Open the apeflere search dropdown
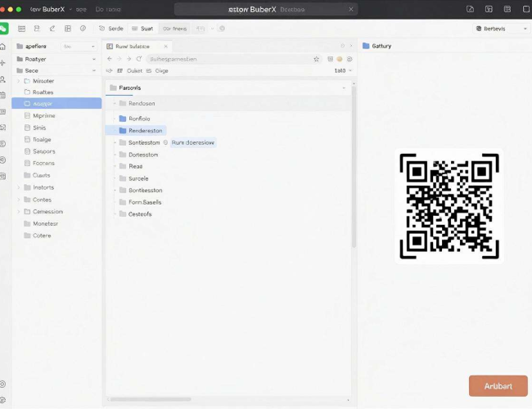The height and width of the screenshot is (409, 532). tap(79, 47)
